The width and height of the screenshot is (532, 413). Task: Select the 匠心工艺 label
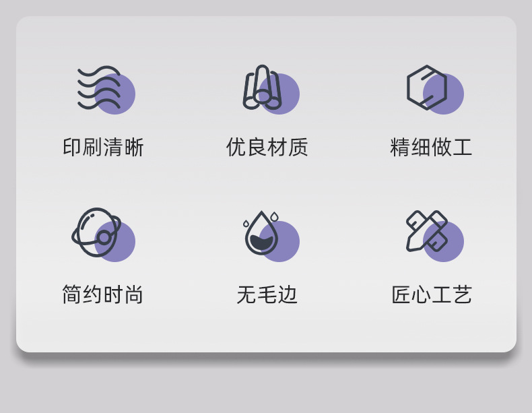click(x=432, y=294)
